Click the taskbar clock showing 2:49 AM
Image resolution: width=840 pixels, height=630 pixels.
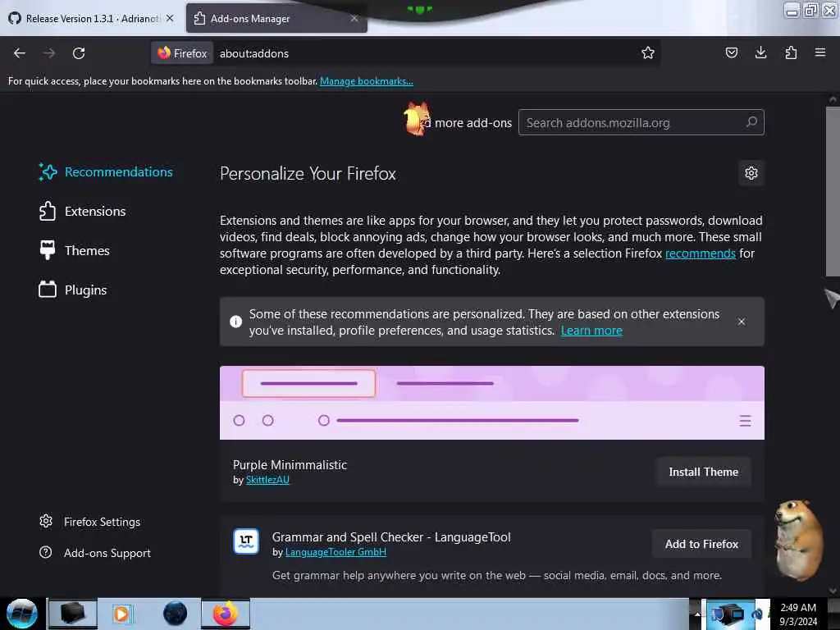click(x=798, y=614)
